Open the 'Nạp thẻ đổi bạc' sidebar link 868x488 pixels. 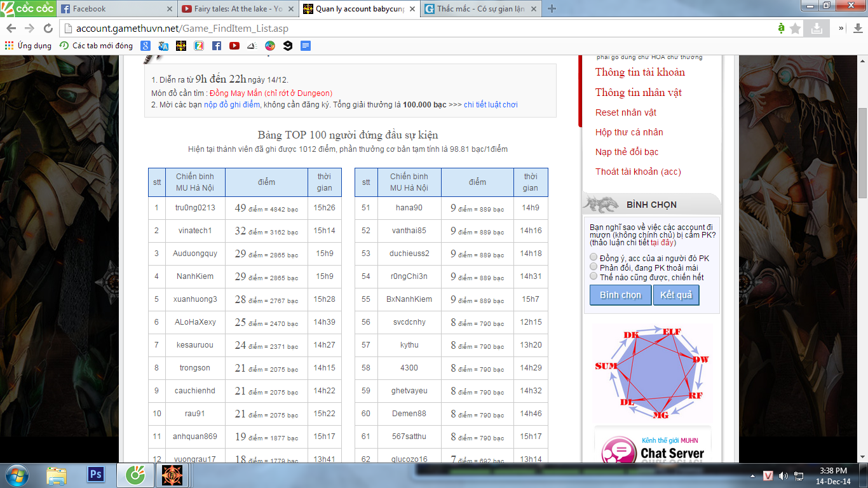pos(627,152)
